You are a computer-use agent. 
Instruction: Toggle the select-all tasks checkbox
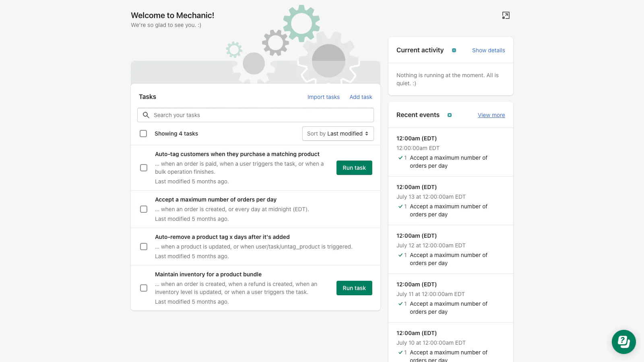click(x=143, y=134)
